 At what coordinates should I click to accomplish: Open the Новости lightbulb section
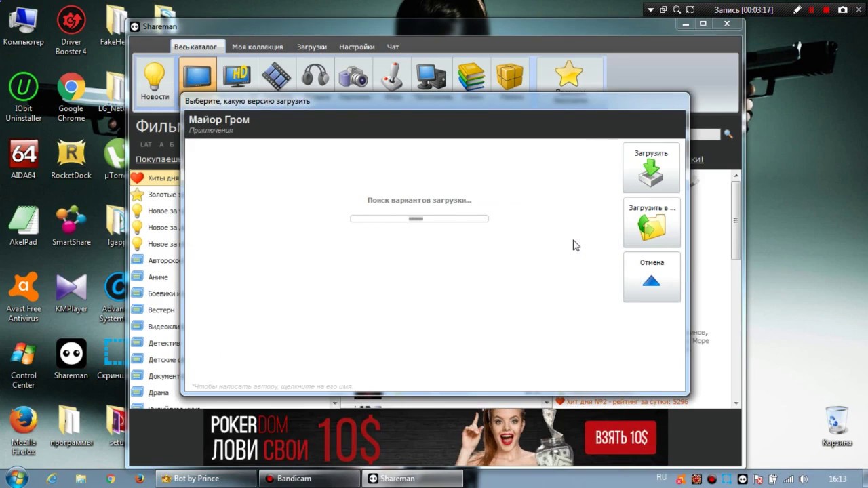(x=155, y=81)
